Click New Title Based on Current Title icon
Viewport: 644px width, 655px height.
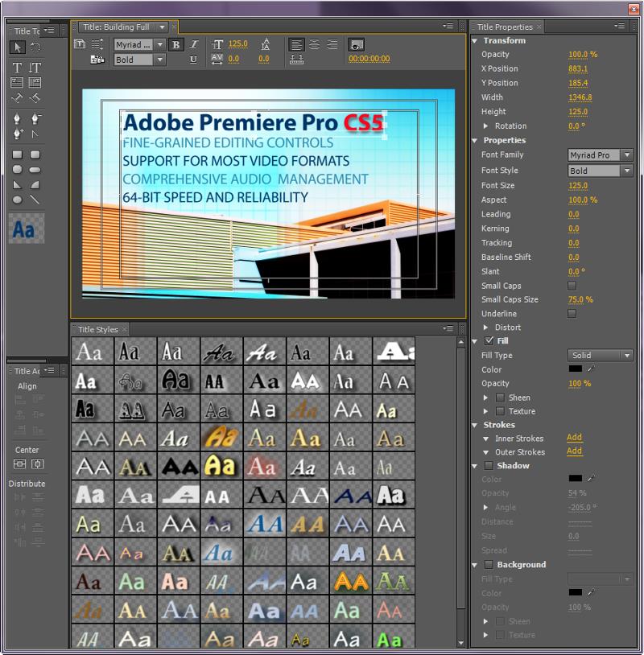(80, 44)
